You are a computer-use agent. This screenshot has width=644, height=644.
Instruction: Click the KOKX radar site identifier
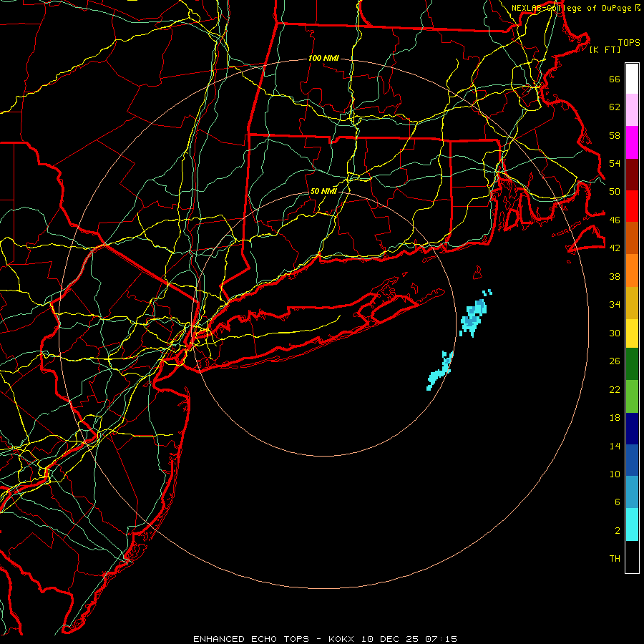(341, 639)
